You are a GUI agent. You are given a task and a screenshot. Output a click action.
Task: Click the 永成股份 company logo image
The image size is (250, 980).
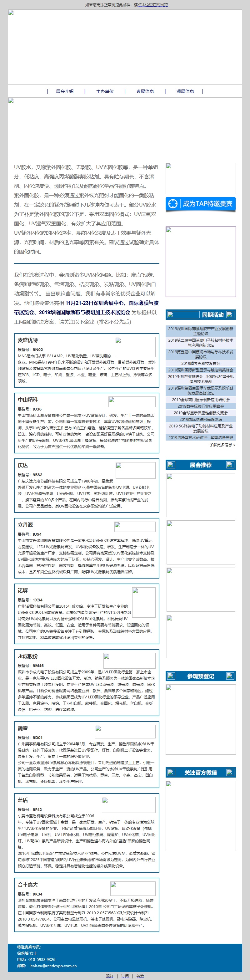(x=129, y=661)
